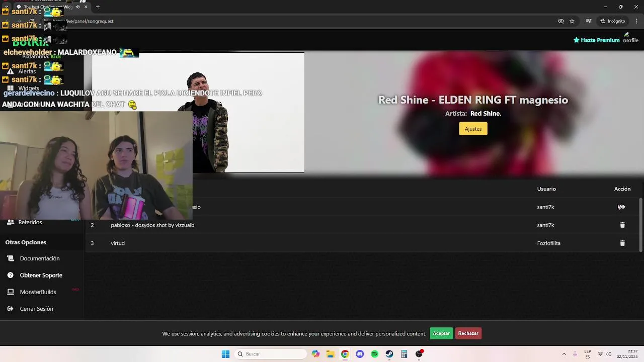Viewport: 644px width, 362px height.
Task: Click the Referidos people icon
Action: [x=11, y=222]
